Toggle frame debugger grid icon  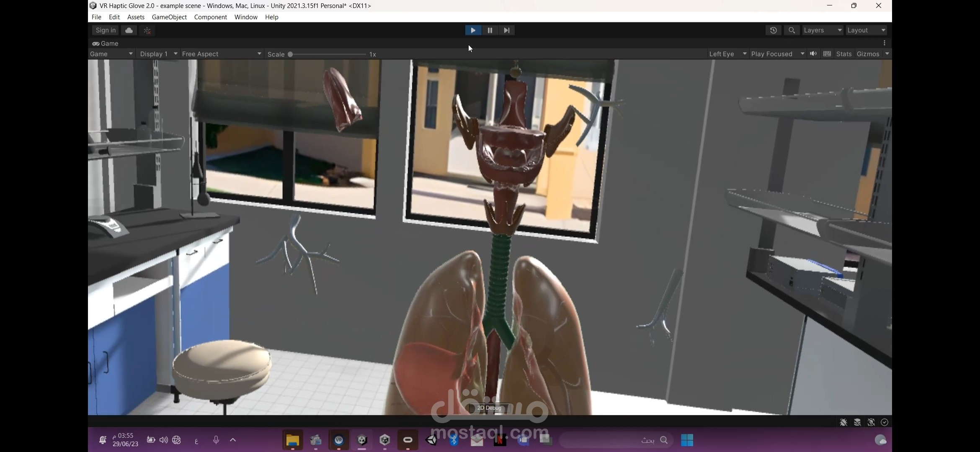click(x=827, y=54)
